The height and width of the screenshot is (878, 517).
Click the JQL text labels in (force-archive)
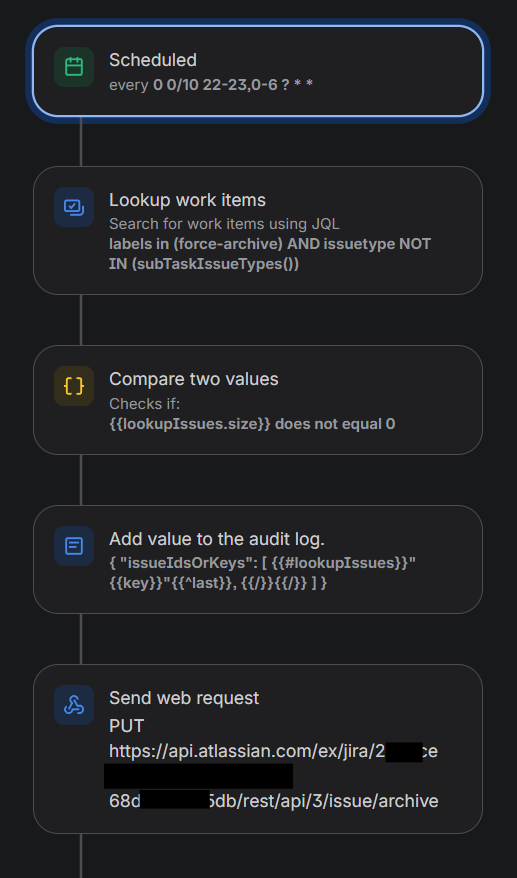tap(196, 244)
